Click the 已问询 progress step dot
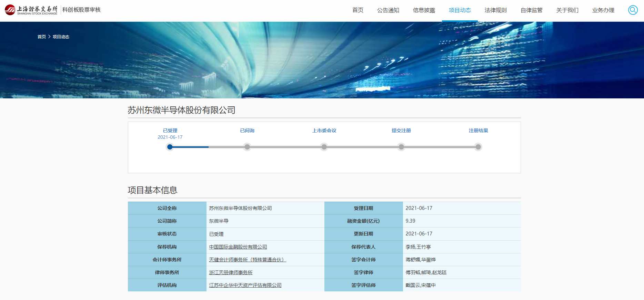 [247, 147]
